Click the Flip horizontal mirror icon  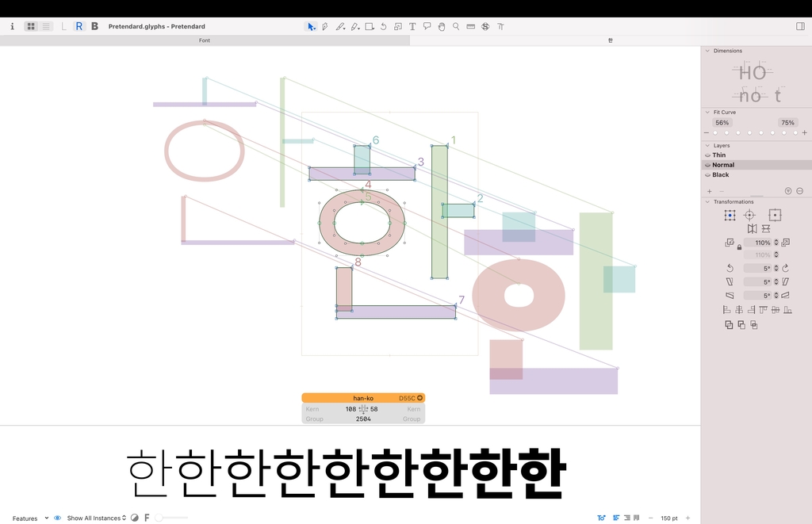pyautogui.click(x=752, y=228)
